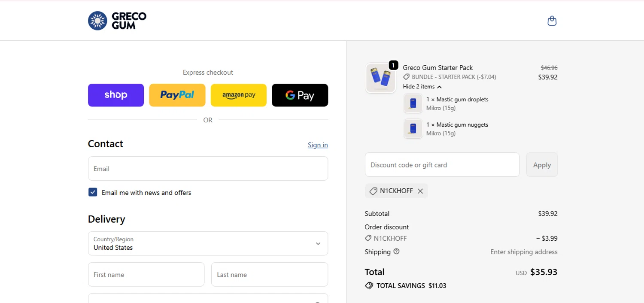644x303 pixels.
Task: Click the Greco Gum logo
Action: [117, 21]
